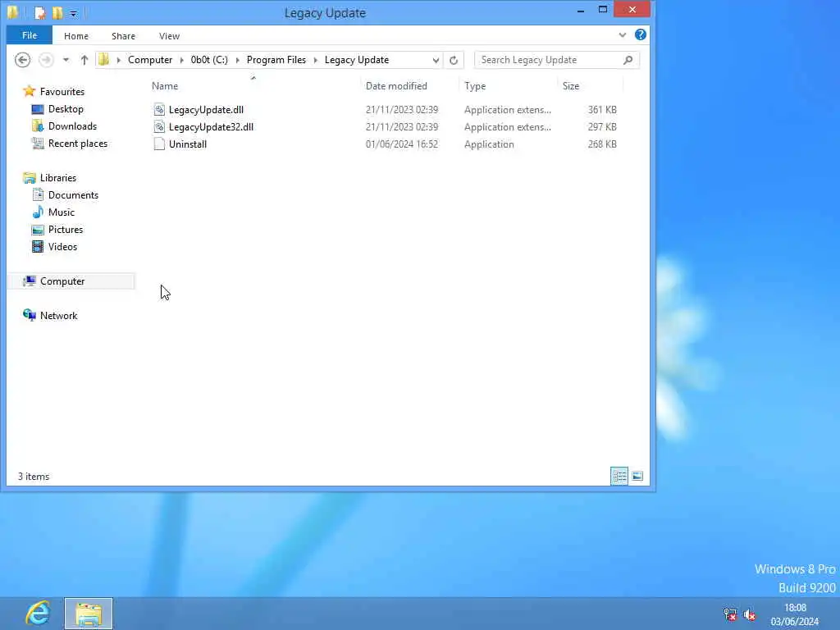The image size is (840, 630).
Task: Switch to Details view button
Action: coord(619,476)
